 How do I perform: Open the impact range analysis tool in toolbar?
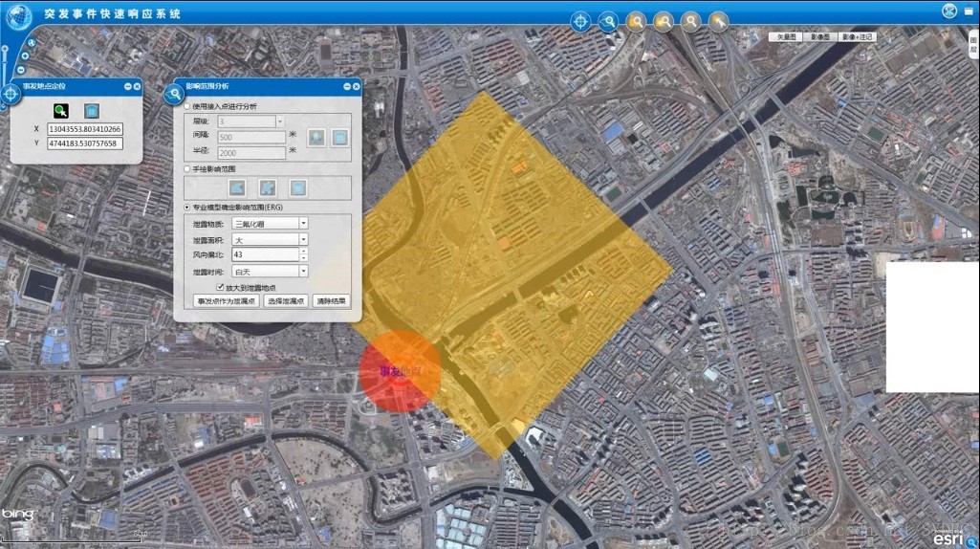click(x=608, y=21)
